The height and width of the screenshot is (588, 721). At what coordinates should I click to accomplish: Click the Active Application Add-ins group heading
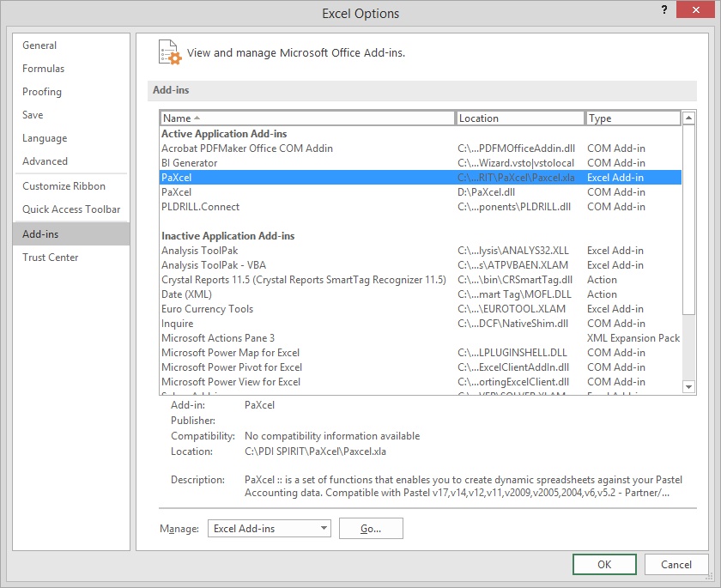[x=224, y=134]
